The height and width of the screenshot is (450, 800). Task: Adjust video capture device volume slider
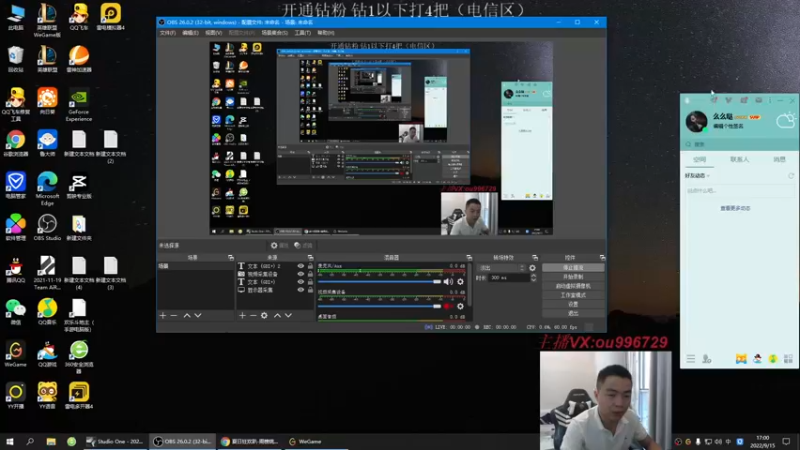coord(379,306)
